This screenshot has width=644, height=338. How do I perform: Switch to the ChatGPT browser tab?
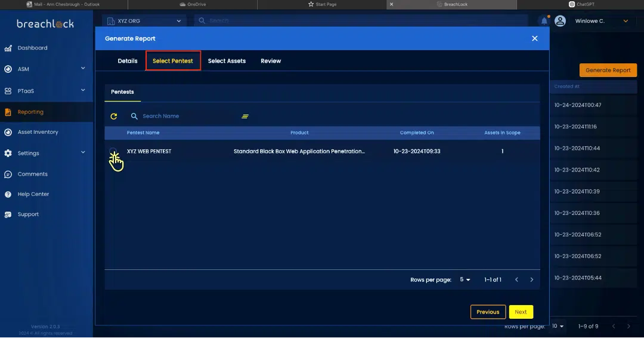[581, 5]
